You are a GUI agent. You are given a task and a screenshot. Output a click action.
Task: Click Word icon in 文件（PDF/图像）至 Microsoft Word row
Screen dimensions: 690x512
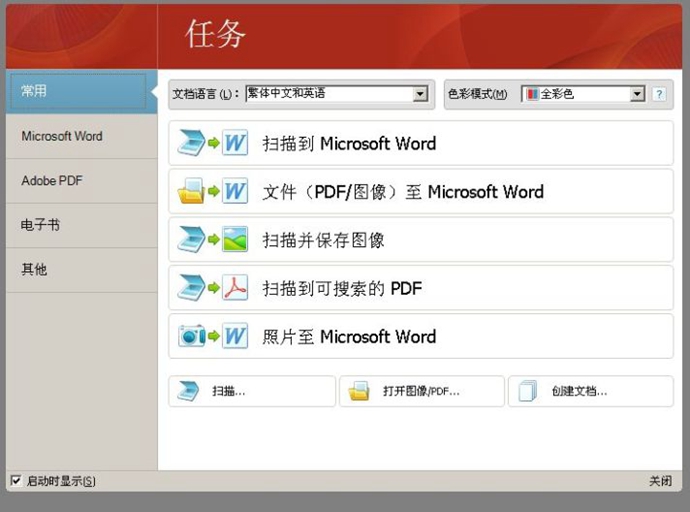click(x=235, y=191)
